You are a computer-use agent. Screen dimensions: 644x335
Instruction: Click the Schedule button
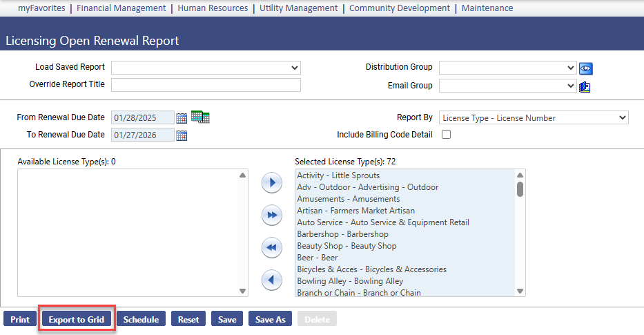pos(141,320)
